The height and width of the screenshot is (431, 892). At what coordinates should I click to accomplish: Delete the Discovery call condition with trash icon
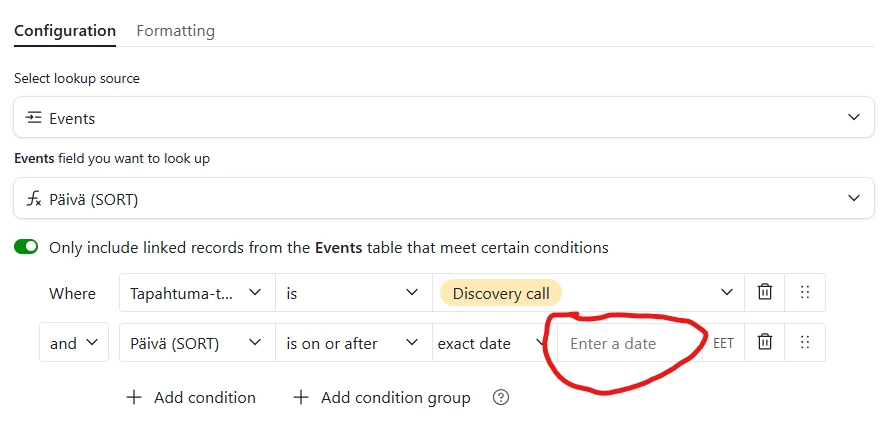(765, 292)
